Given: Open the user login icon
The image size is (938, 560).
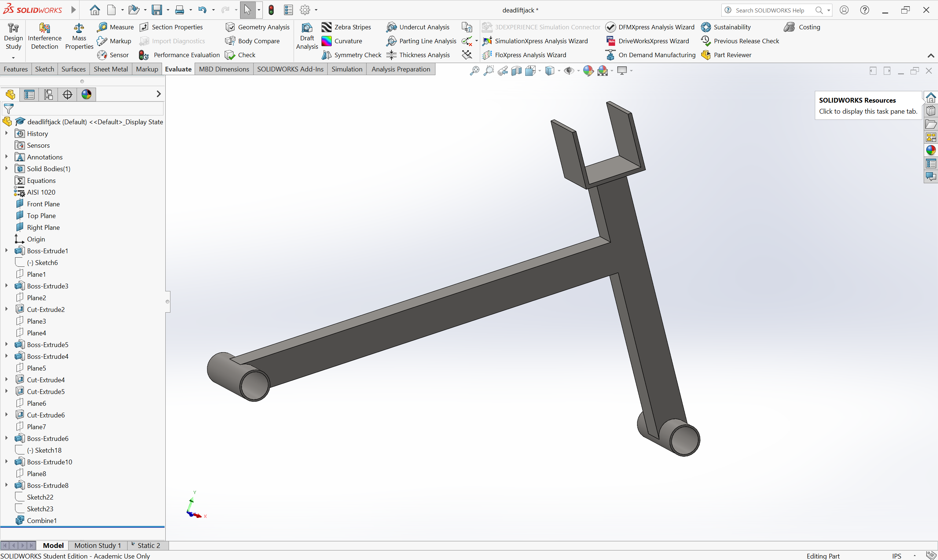Looking at the screenshot, I should [x=844, y=10].
